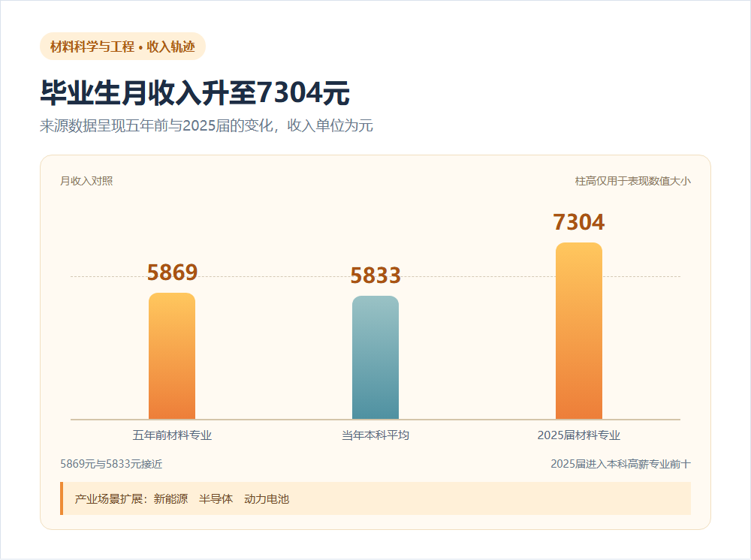The image size is (751, 560).
Task: Select headline 毕业生月收入升至7304元
Action: (x=195, y=92)
